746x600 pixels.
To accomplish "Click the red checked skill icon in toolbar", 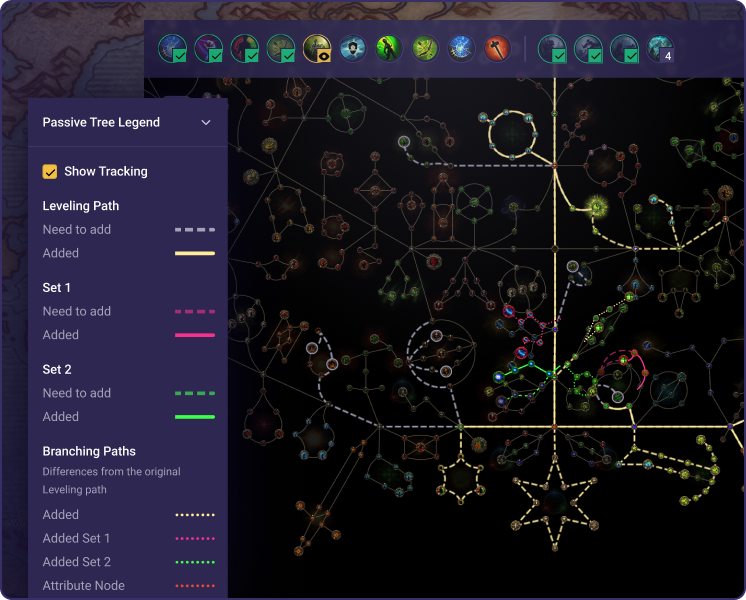I will pos(245,48).
